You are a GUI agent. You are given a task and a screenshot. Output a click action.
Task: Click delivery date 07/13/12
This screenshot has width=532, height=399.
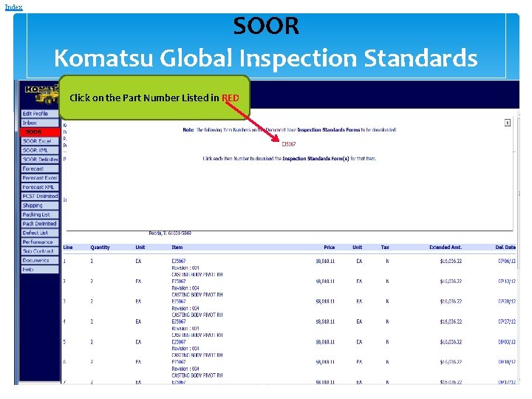[507, 282]
